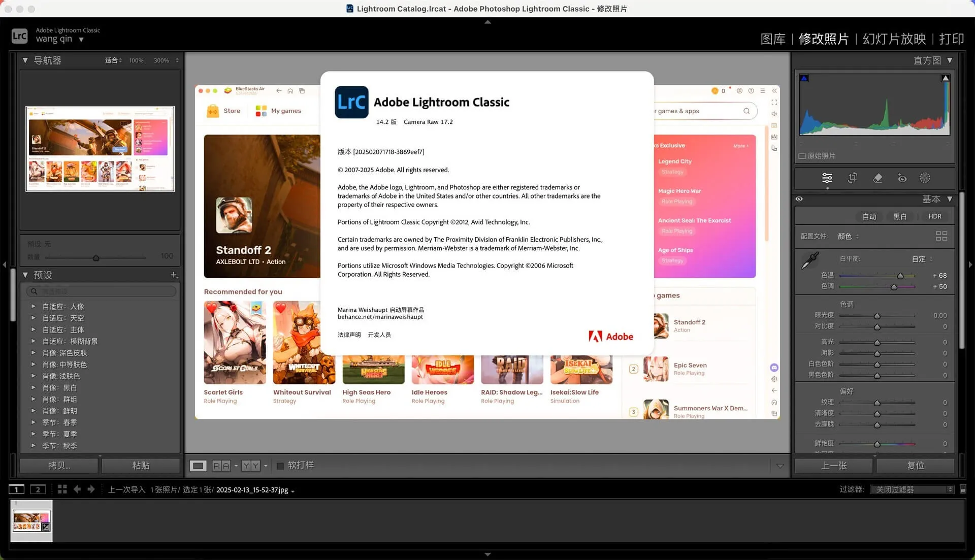Apply 自动 tone adjustment

[x=869, y=216]
